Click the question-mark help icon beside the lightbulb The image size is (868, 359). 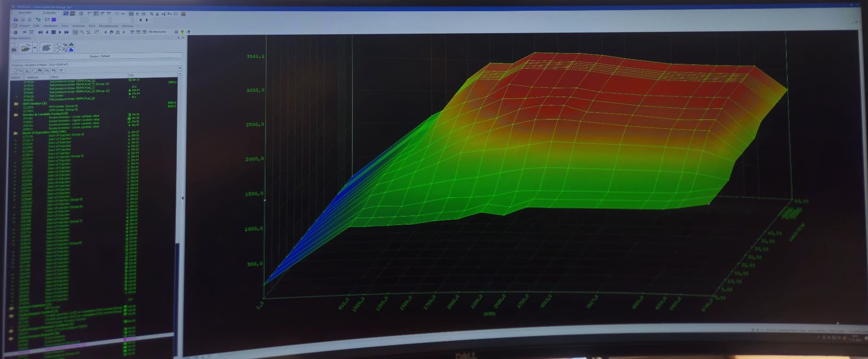pyautogui.click(x=188, y=32)
